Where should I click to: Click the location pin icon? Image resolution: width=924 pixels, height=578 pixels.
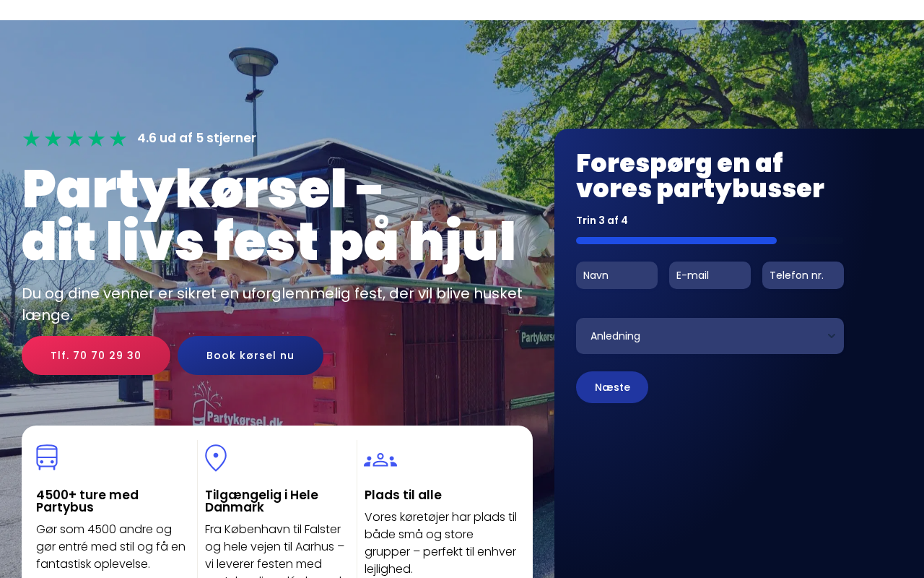(x=216, y=458)
